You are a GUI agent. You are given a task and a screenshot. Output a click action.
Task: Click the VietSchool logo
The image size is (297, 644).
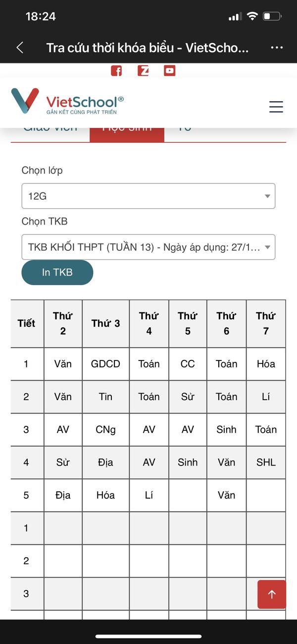click(67, 102)
